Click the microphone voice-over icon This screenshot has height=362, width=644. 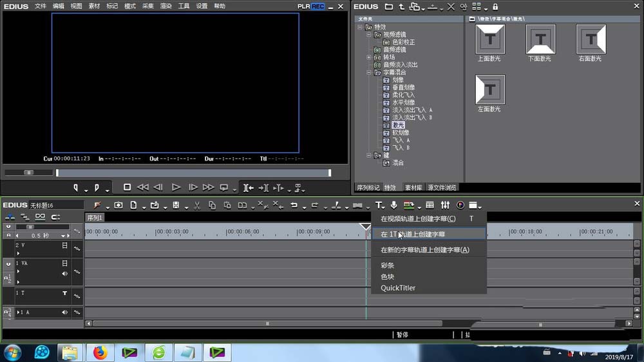pyautogui.click(x=393, y=205)
